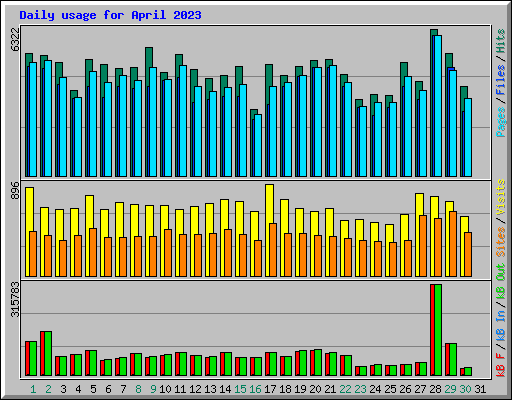Screen dimensions: 512x400
Task: Click day 28 on the date axis
Action: [435, 389]
